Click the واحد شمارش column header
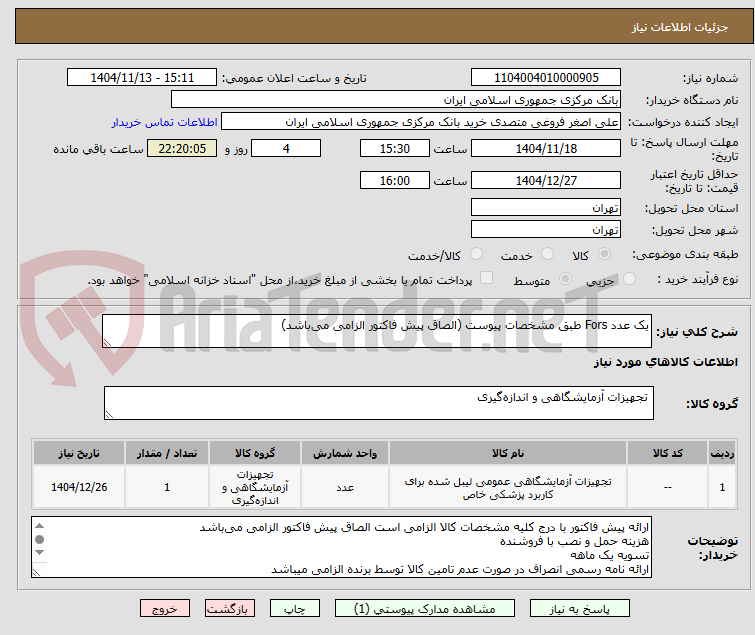The width and height of the screenshot is (755, 635). [345, 453]
